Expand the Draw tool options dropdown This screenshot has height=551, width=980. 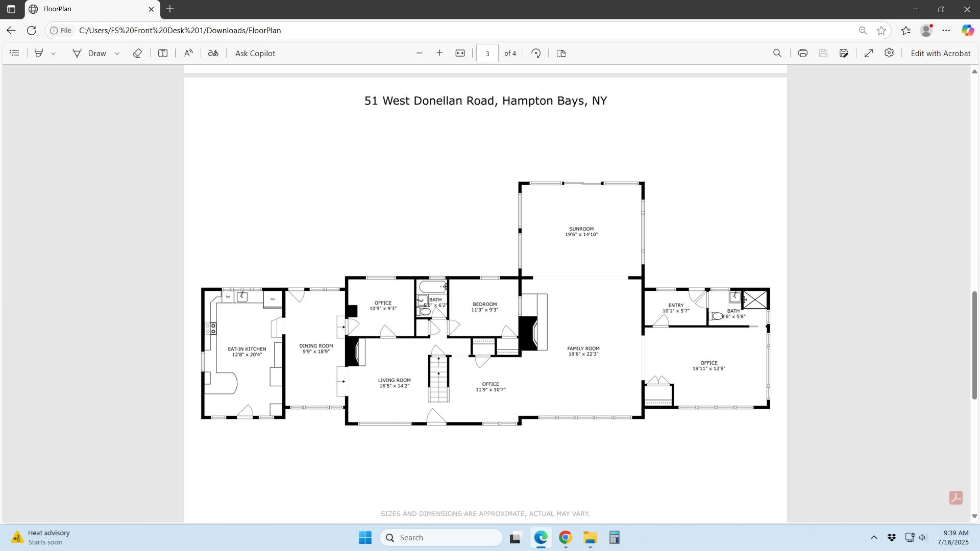117,54
